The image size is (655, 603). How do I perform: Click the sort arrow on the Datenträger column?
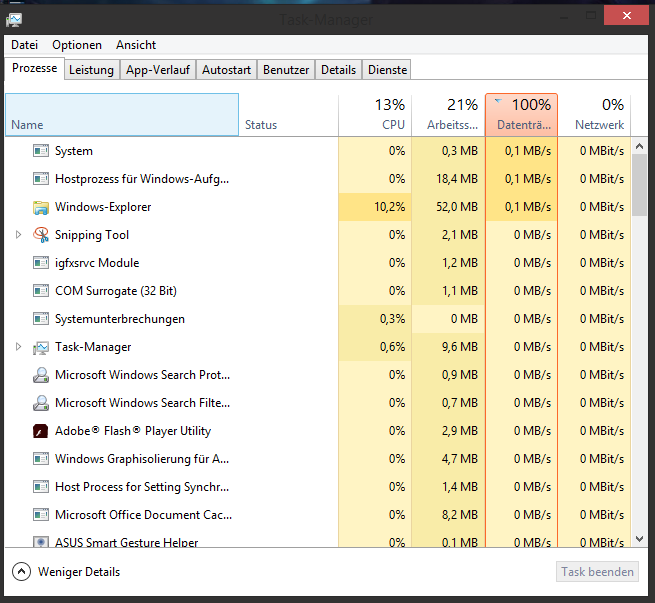[498, 101]
